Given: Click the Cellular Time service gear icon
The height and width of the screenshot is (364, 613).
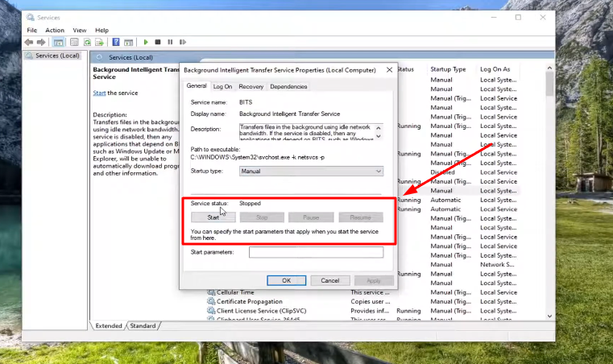Looking at the screenshot, I should coord(211,292).
